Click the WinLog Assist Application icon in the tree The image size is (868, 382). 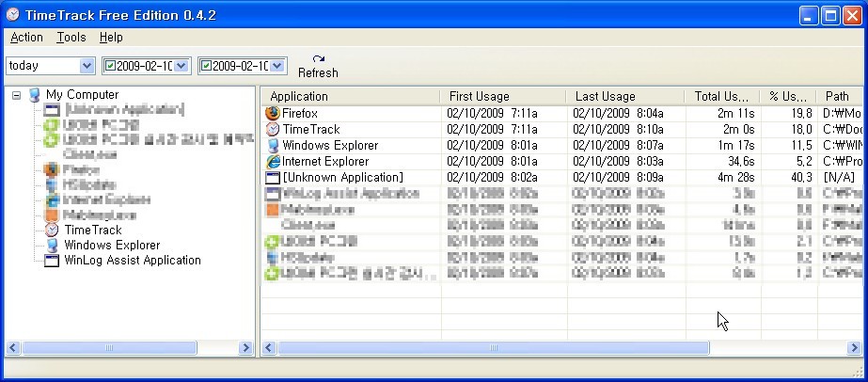pos(52,261)
